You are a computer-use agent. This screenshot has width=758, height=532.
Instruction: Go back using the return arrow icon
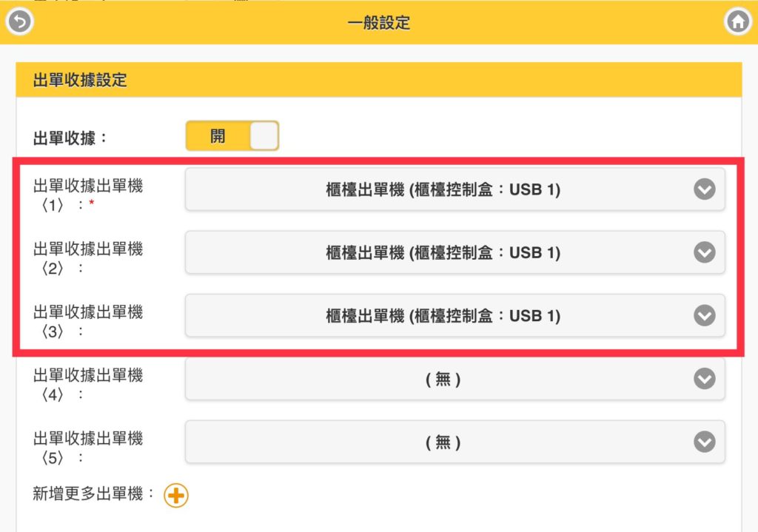[19, 21]
